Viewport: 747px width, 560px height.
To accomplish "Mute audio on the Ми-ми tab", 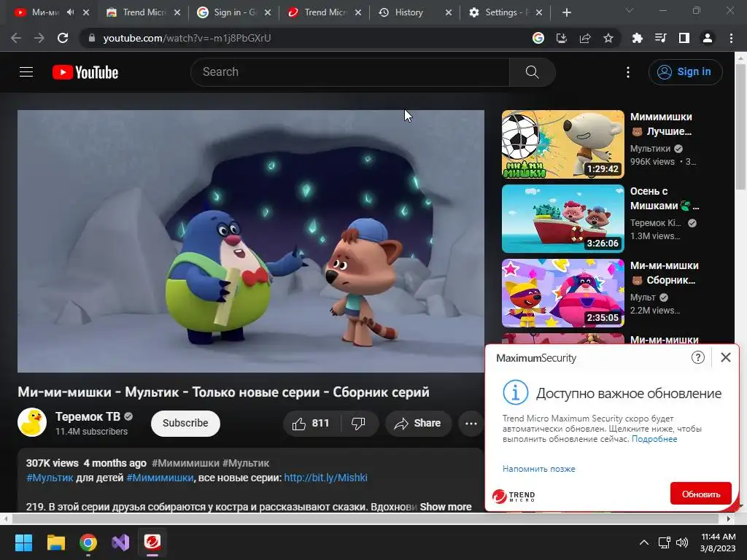I will (x=71, y=12).
